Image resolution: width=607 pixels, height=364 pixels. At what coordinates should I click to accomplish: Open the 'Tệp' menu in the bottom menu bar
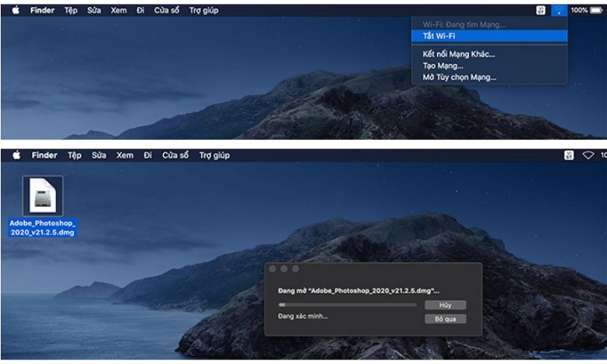coord(74,155)
